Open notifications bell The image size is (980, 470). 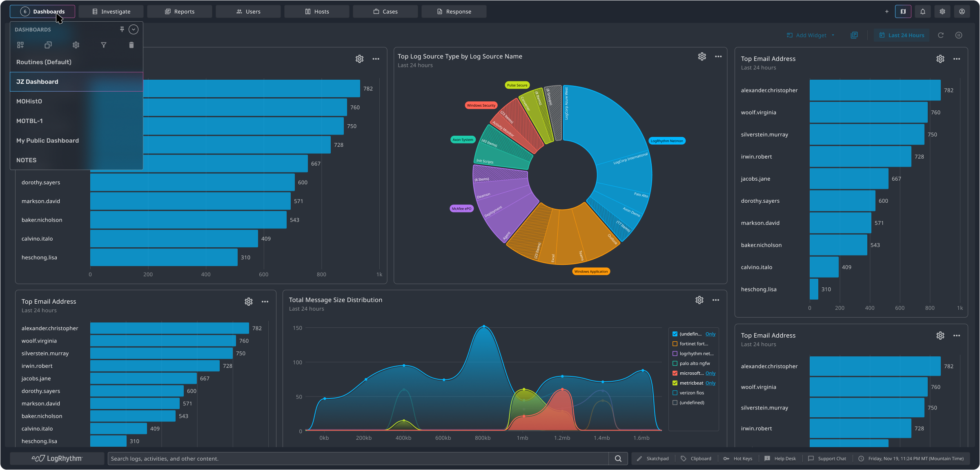[923, 11]
